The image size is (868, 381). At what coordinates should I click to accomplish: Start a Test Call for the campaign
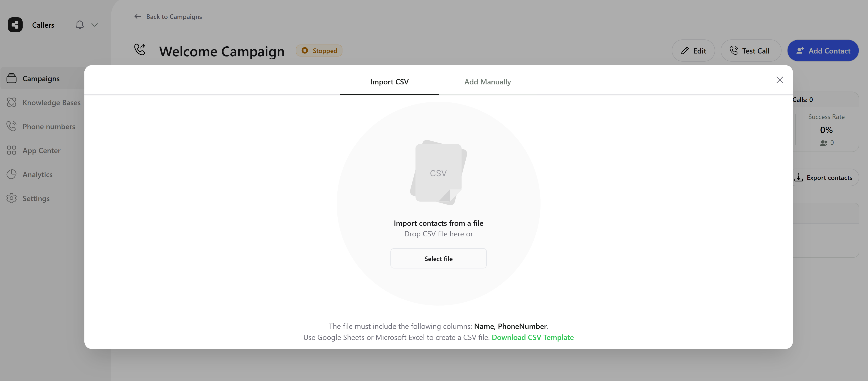coord(751,50)
